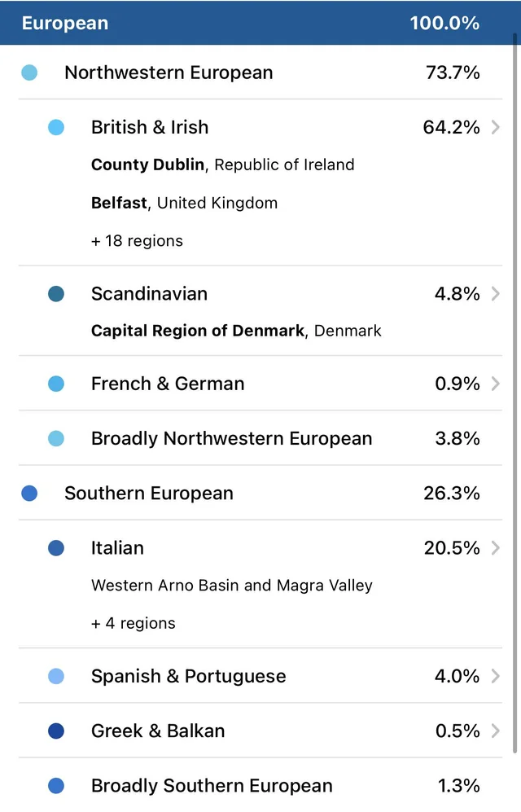Open Belfast, United Kingdom region entry
This screenshot has width=521, height=812.
184,203
